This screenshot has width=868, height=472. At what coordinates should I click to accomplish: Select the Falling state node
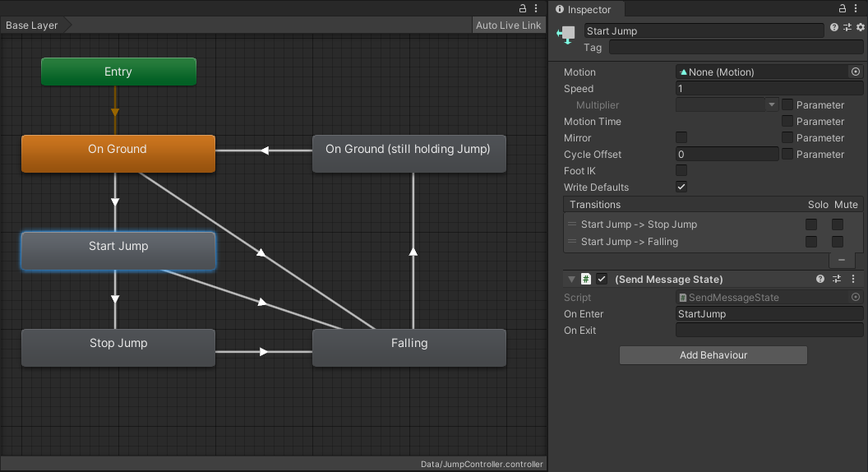pyautogui.click(x=409, y=348)
